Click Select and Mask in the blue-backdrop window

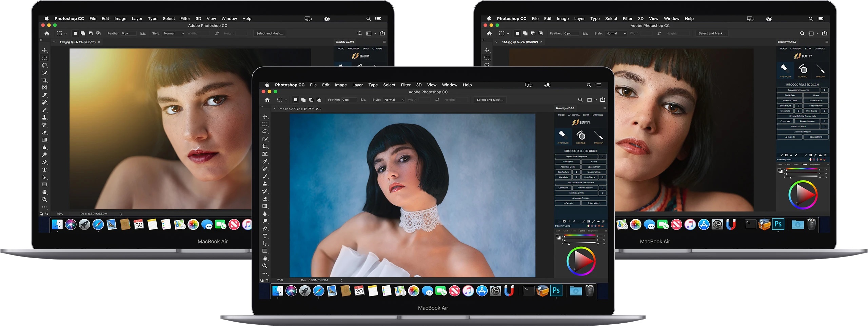[x=490, y=100]
